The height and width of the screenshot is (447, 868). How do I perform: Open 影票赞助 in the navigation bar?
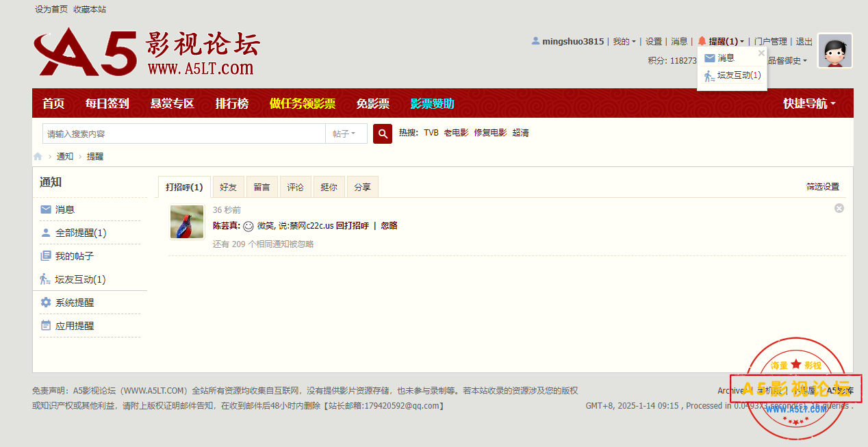pyautogui.click(x=432, y=103)
